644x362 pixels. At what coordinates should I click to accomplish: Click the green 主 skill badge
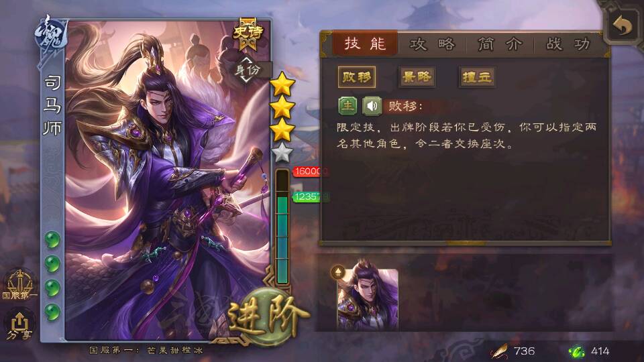point(347,106)
